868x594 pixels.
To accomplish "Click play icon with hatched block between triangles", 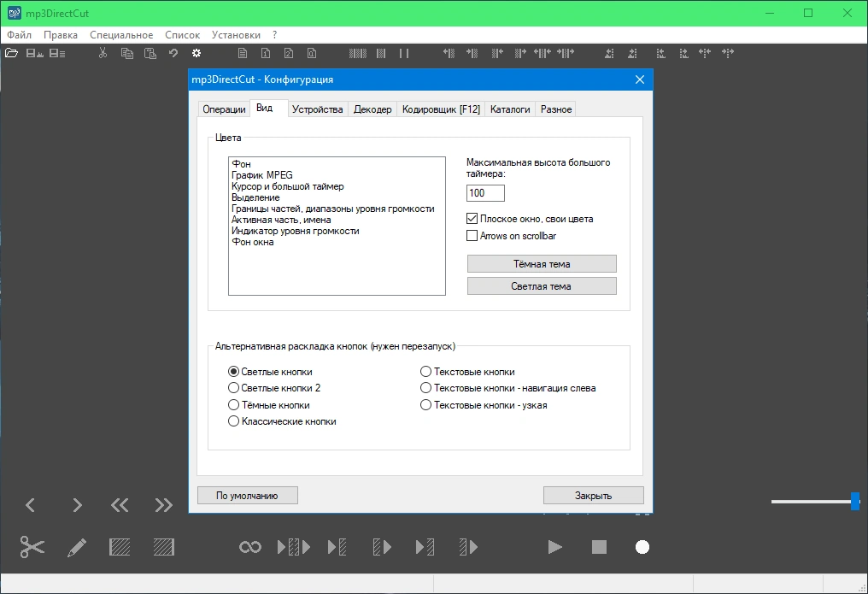I will [x=294, y=548].
